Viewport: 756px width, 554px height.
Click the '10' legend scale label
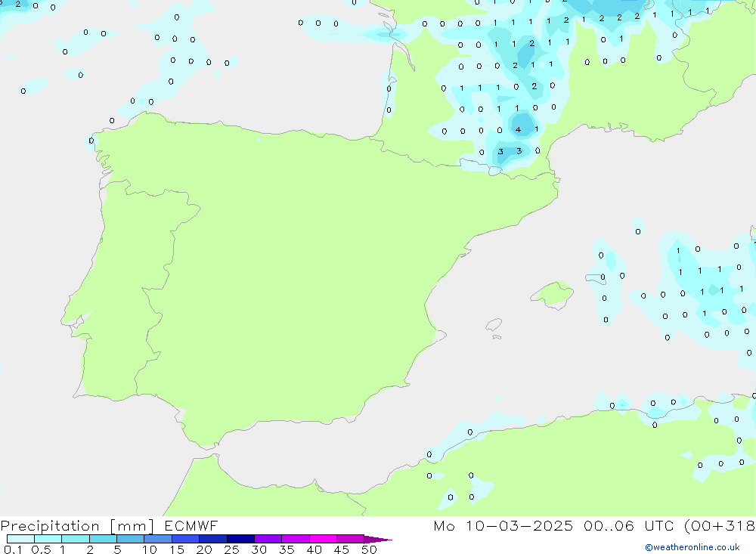[x=150, y=549]
